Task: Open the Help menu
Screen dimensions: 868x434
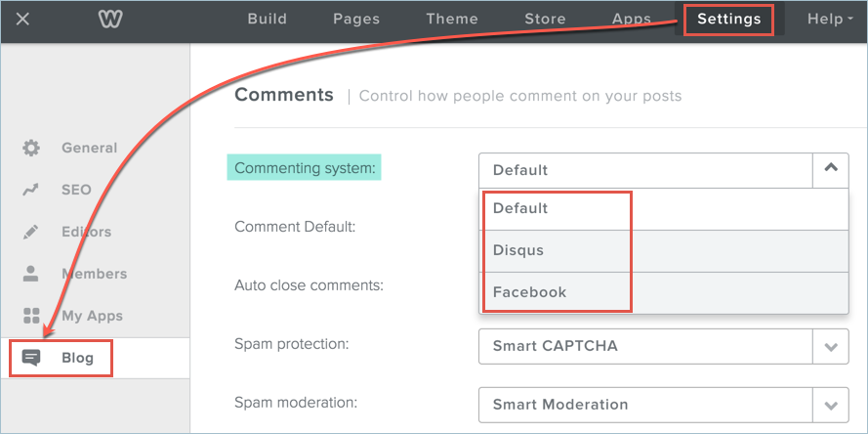Action: coord(829,20)
